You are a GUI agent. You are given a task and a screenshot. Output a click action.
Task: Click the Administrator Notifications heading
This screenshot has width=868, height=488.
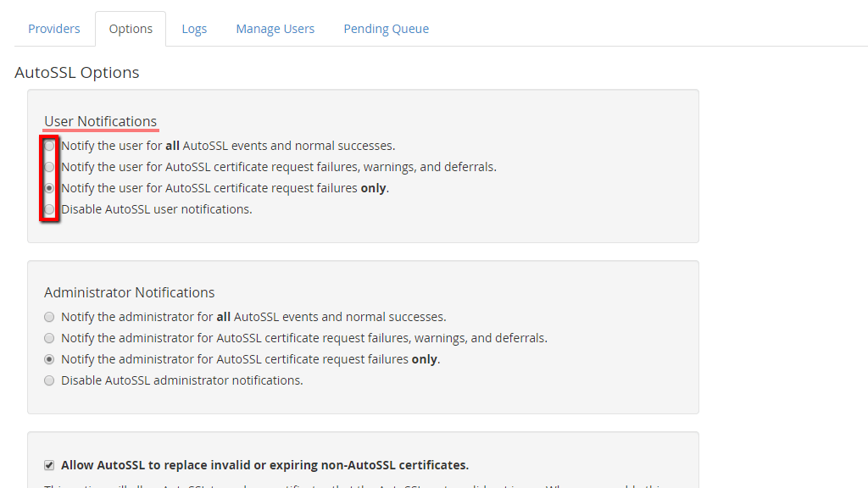pyautogui.click(x=129, y=291)
